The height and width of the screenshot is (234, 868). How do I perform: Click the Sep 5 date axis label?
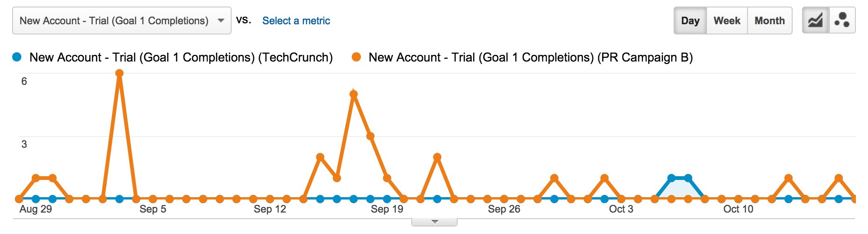[x=153, y=209]
